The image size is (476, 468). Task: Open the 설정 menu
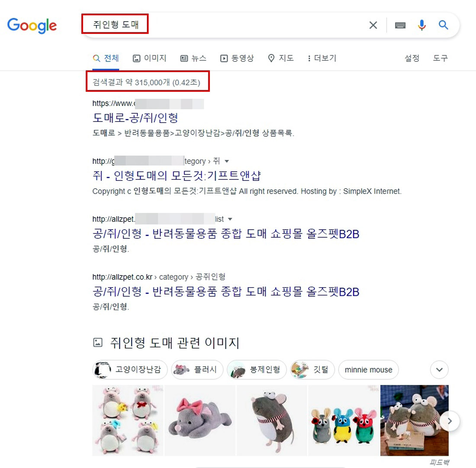[x=412, y=58]
